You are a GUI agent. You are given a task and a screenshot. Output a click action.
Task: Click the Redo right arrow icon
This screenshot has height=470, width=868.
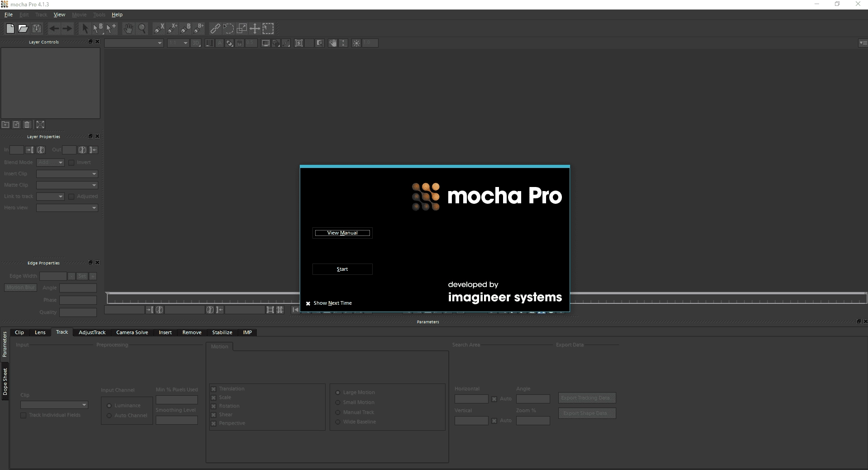pos(67,29)
